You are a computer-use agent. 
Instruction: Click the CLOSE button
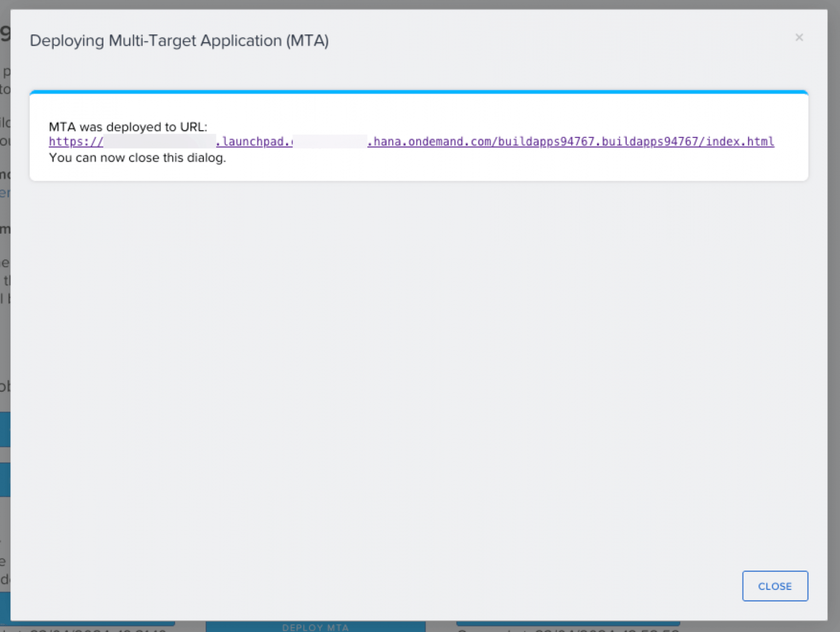tap(775, 586)
